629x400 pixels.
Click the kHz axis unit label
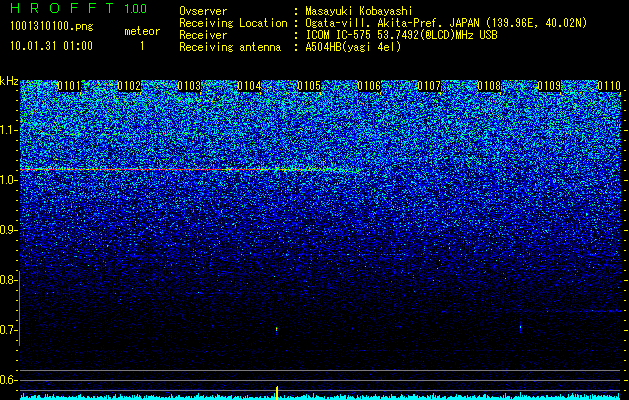pos(9,81)
